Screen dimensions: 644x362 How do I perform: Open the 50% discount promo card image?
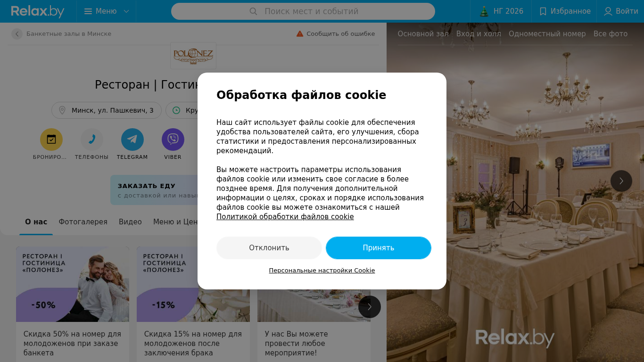click(73, 284)
